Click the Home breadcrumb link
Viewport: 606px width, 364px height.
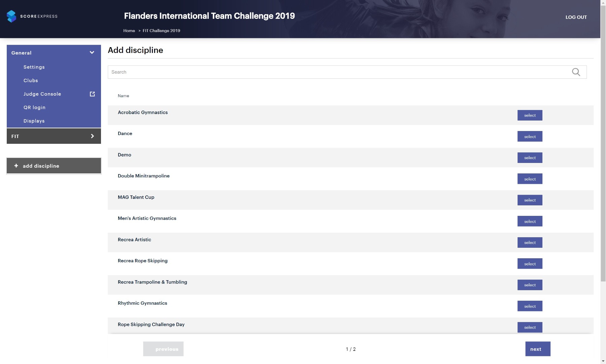click(129, 31)
